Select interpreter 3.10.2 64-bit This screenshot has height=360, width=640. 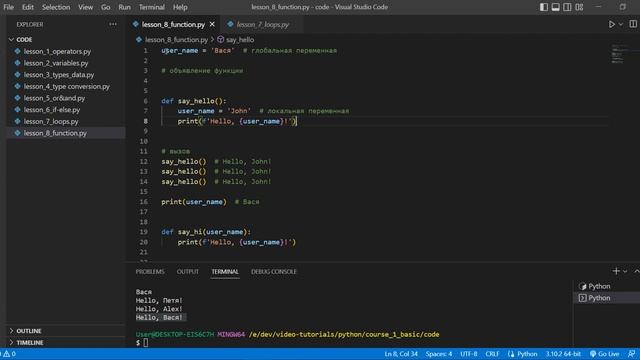click(563, 354)
